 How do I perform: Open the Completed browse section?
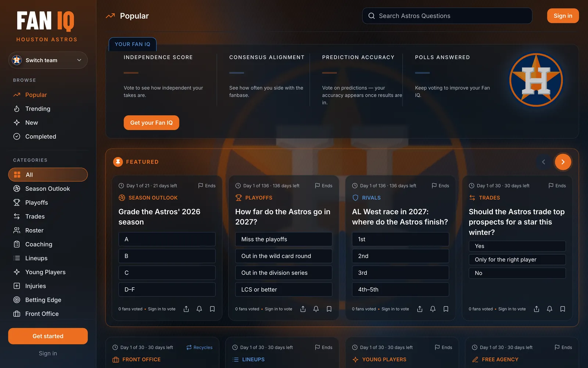click(x=48, y=137)
